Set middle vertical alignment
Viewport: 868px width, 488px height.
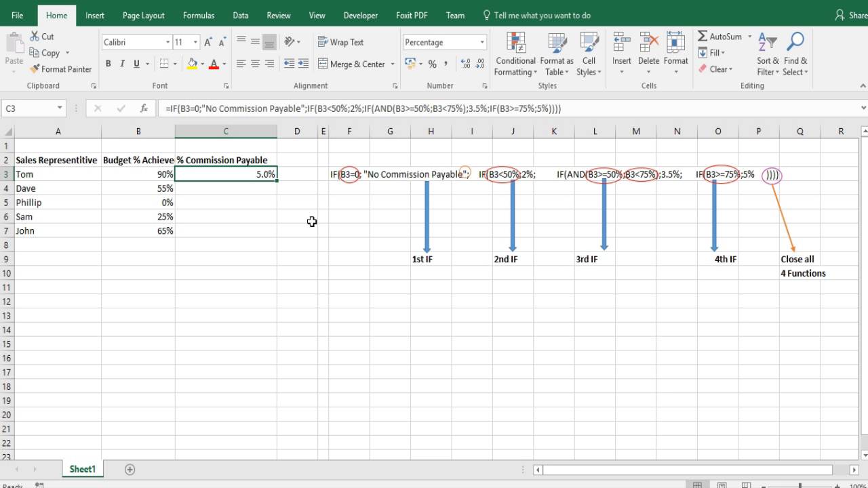(255, 42)
